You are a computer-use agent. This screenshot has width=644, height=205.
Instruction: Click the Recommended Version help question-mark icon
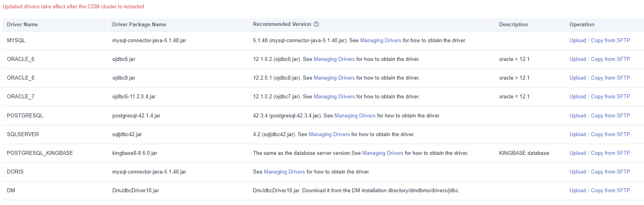point(316,24)
